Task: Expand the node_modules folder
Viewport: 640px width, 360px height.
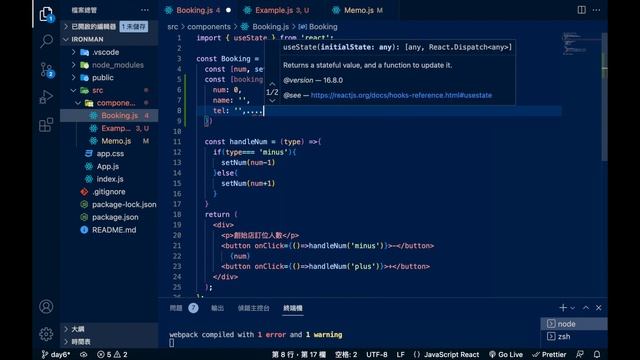Action: click(x=109, y=64)
